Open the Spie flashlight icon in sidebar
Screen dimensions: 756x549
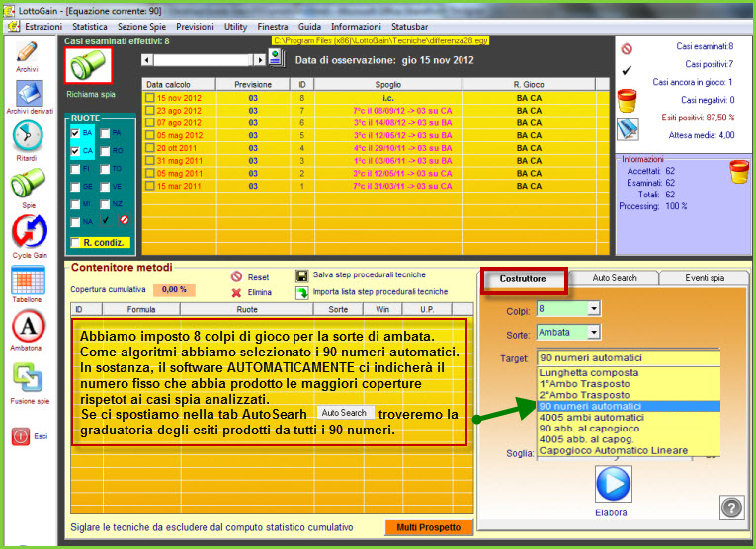(x=28, y=183)
